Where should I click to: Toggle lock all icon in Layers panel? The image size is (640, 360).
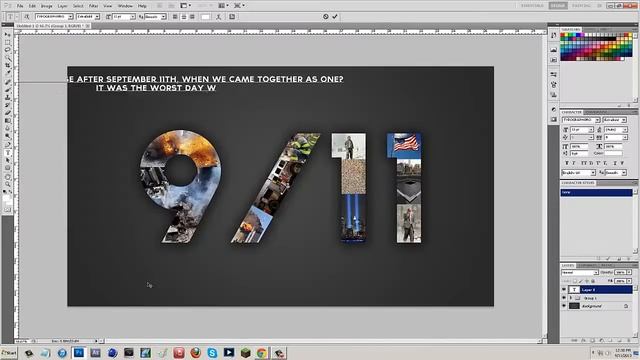click(593, 281)
